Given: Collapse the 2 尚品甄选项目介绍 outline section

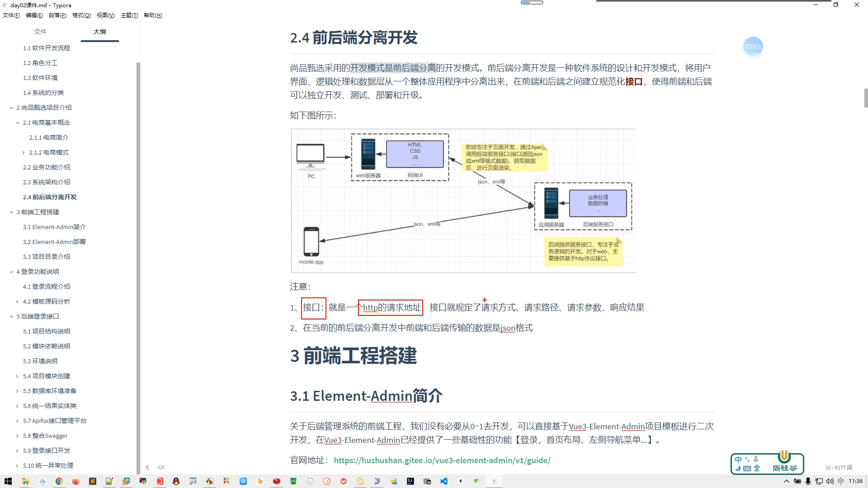Looking at the screenshot, I should tap(12, 108).
